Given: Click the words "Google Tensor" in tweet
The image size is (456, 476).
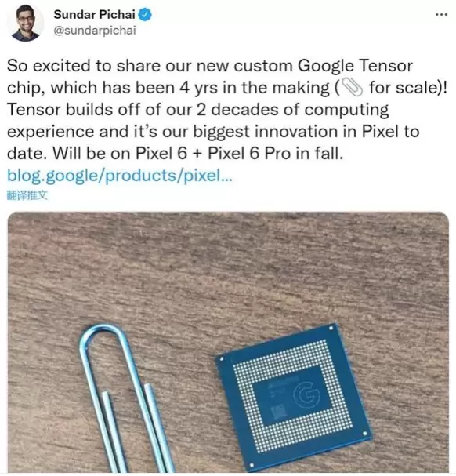Looking at the screenshot, I should tap(355, 66).
